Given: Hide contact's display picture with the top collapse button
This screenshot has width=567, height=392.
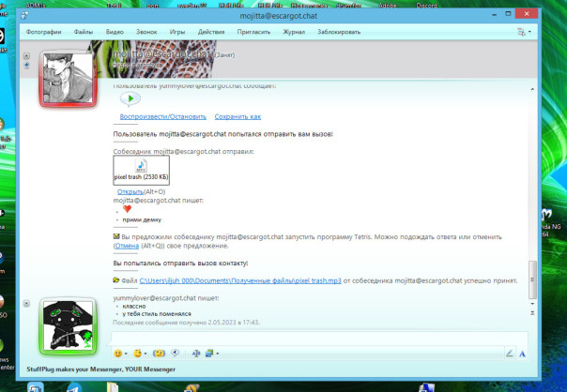Looking at the screenshot, I should click(26, 55).
